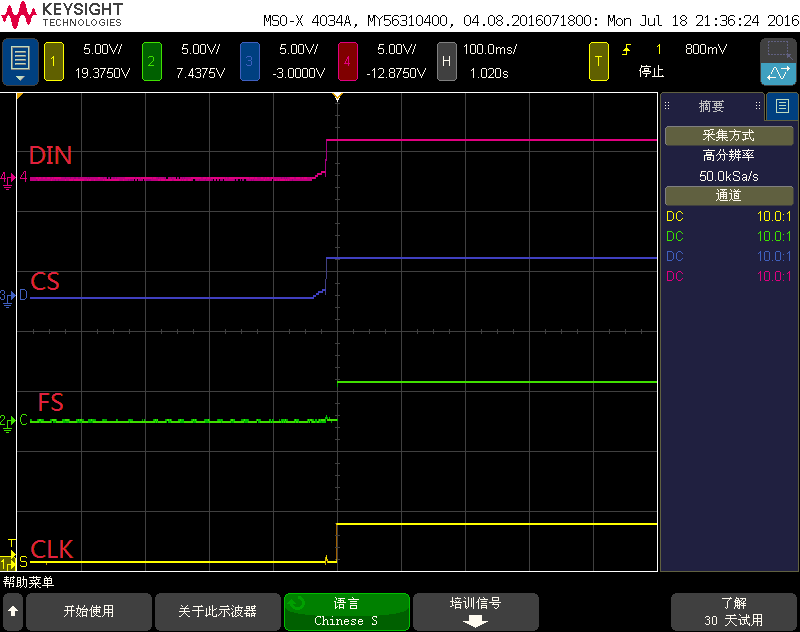The height and width of the screenshot is (632, 800).
Task: Click the 高分辨率 acquisition mode text
Action: pos(729,155)
